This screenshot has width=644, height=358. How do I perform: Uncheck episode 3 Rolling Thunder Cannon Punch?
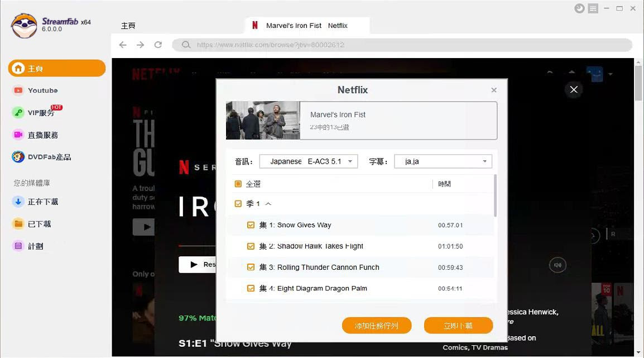(x=251, y=267)
